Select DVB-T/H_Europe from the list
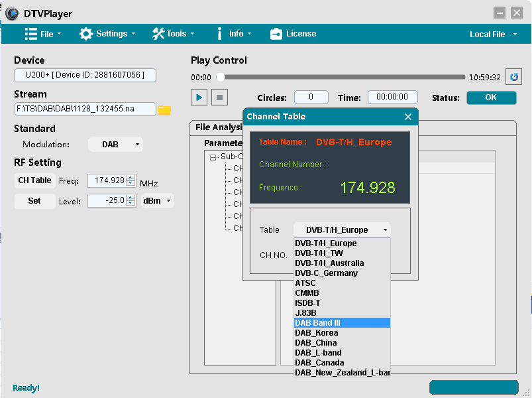This screenshot has width=532, height=398. [342, 243]
